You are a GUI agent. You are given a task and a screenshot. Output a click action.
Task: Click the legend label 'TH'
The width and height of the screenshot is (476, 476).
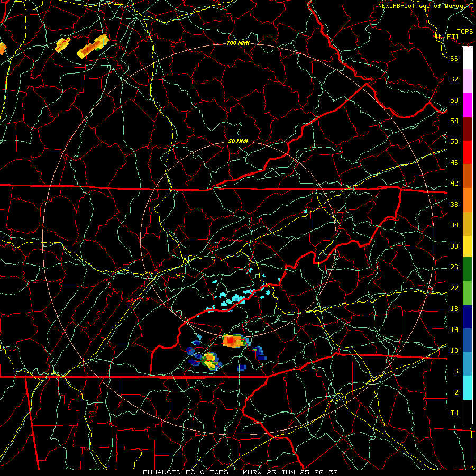[x=454, y=413]
